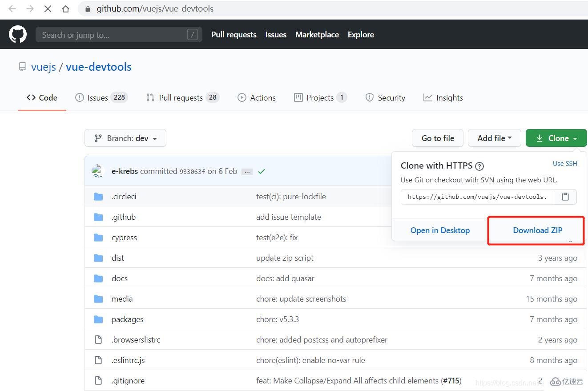Open the .eslintrc.js file name
The height and width of the screenshot is (391, 588).
tap(128, 360)
